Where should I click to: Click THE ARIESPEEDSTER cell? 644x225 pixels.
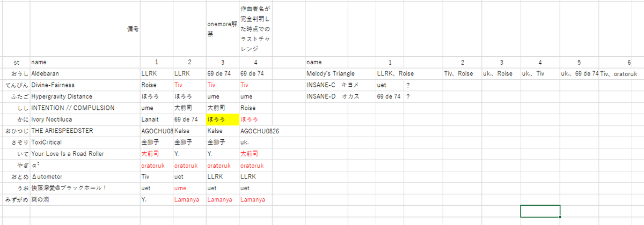pyautogui.click(x=85, y=131)
